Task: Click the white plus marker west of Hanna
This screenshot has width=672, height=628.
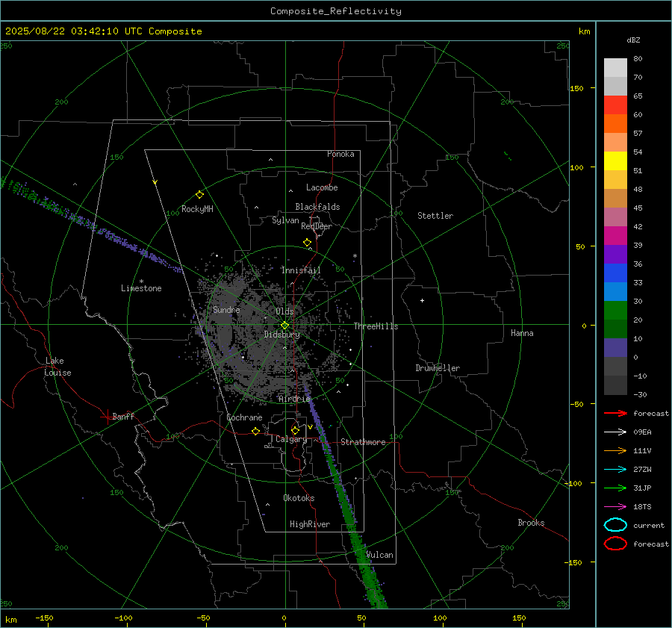Action: [422, 300]
